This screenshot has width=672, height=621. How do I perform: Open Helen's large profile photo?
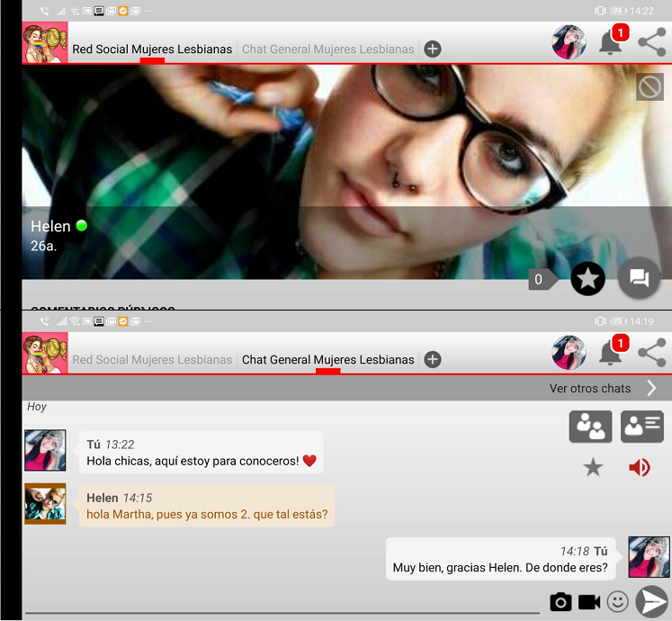(346, 172)
